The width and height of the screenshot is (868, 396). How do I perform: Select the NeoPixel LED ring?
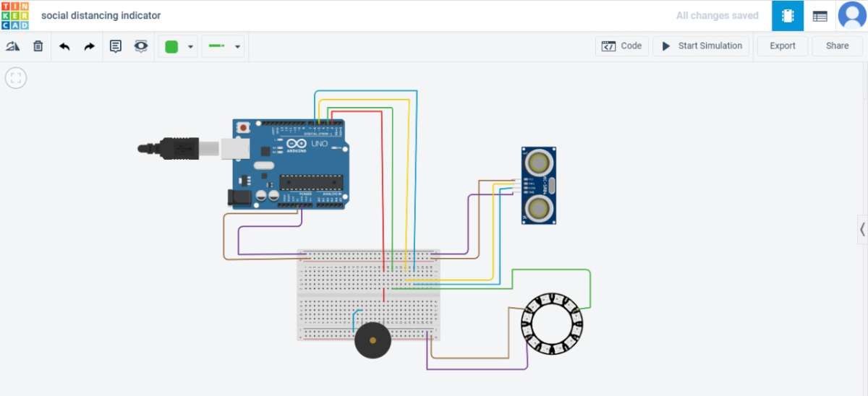(x=552, y=324)
